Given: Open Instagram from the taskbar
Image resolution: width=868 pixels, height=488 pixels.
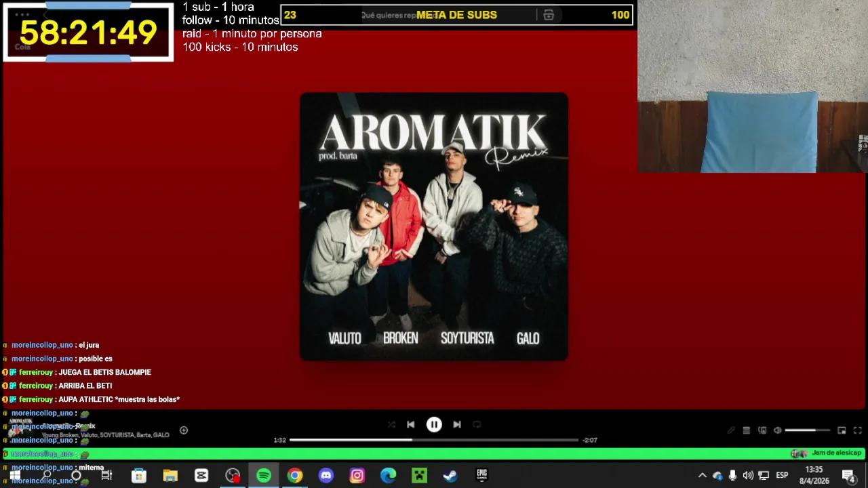Looking at the screenshot, I should pos(357,475).
